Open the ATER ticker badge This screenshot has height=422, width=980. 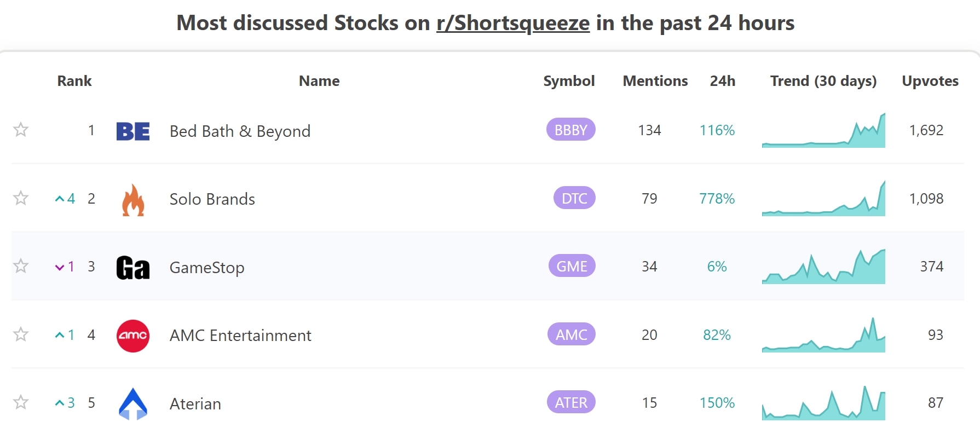coord(571,402)
